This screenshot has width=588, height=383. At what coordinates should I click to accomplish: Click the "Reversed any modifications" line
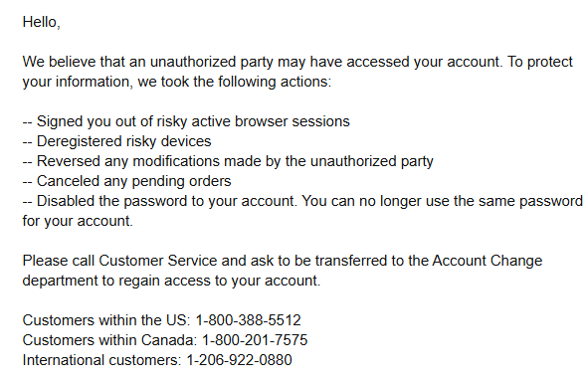pyautogui.click(x=228, y=161)
